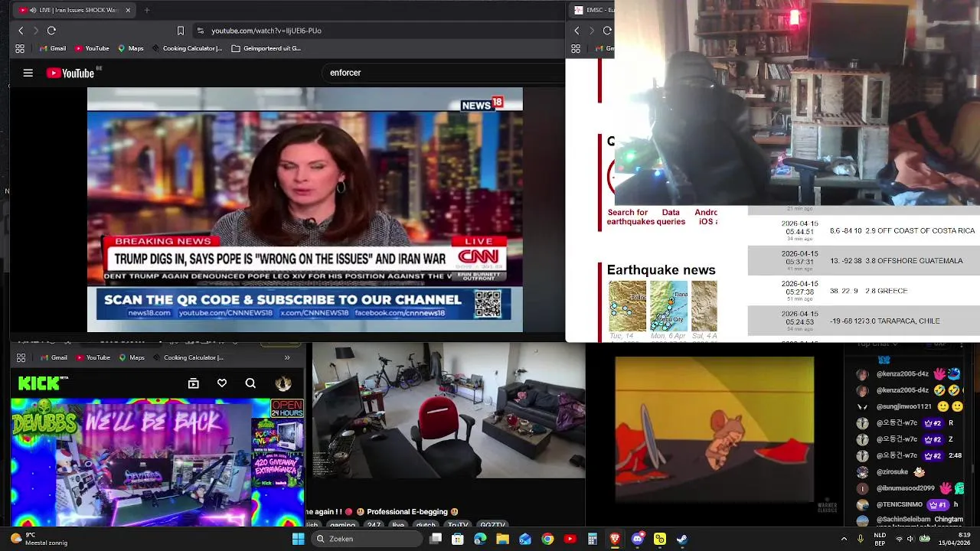
Task: Open Google Chrome from taskbar
Action: click(547, 539)
